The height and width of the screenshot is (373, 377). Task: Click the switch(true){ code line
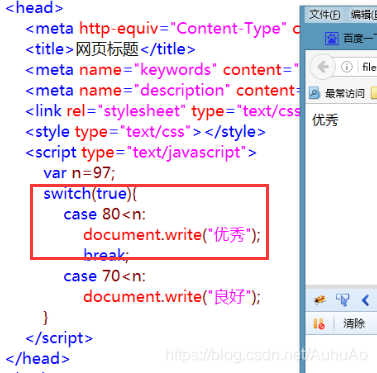pos(90,194)
